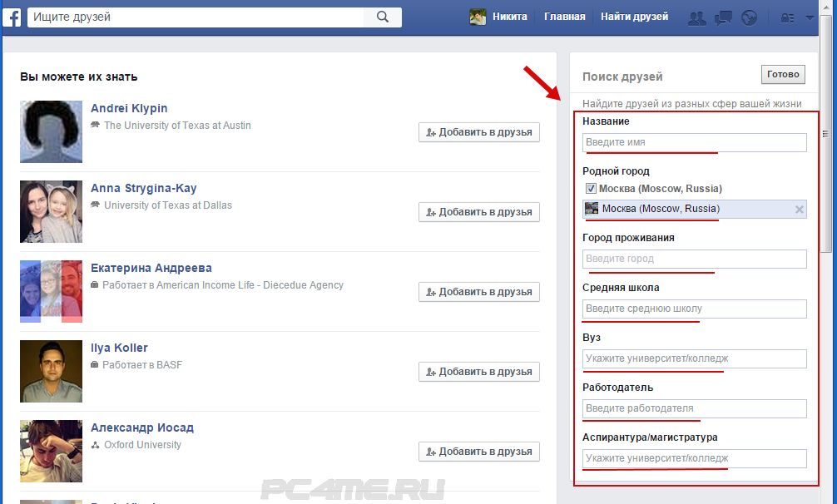Add Andrei Klypin as a friend
Image resolution: width=837 pixels, height=504 pixels.
point(478,132)
